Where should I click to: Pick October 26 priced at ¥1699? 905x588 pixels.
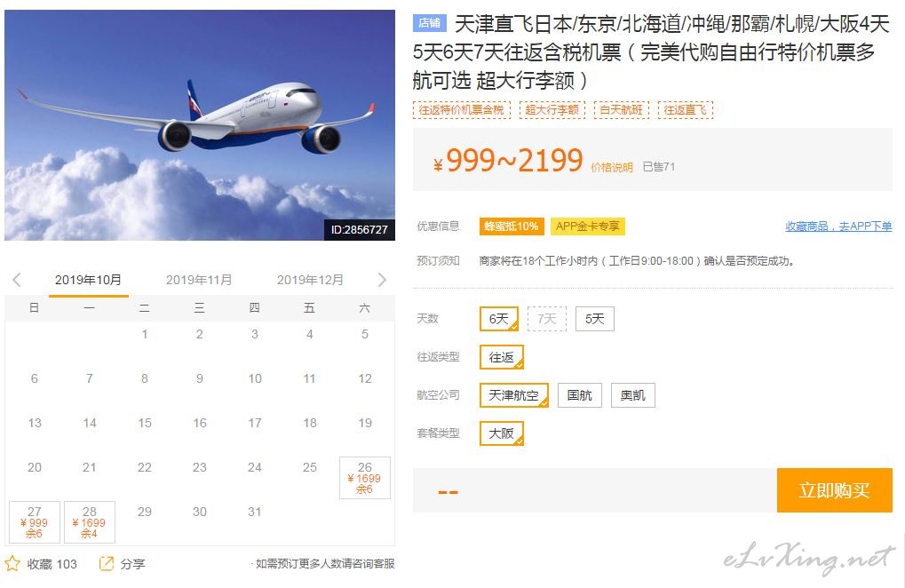(x=365, y=478)
